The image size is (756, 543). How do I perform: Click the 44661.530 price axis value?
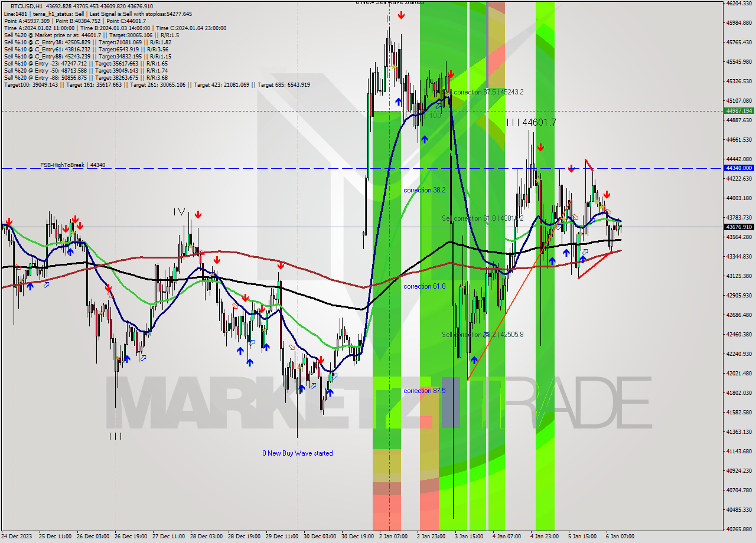tap(739, 140)
